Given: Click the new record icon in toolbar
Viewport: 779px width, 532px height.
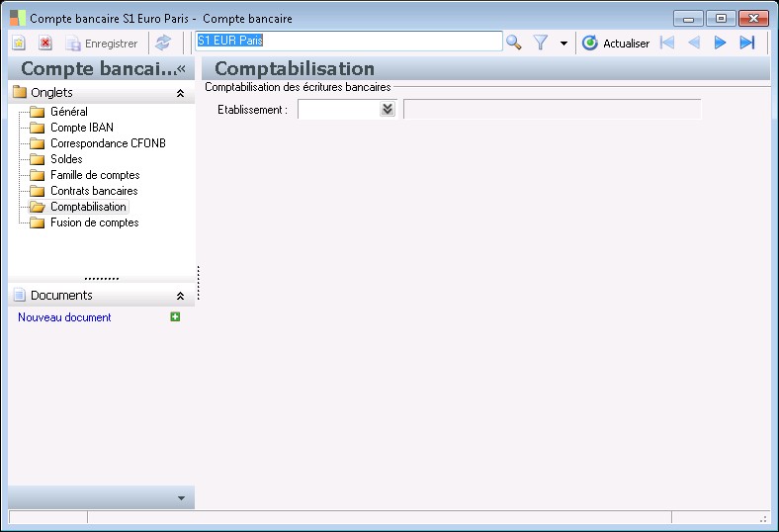Looking at the screenshot, I should [x=19, y=43].
